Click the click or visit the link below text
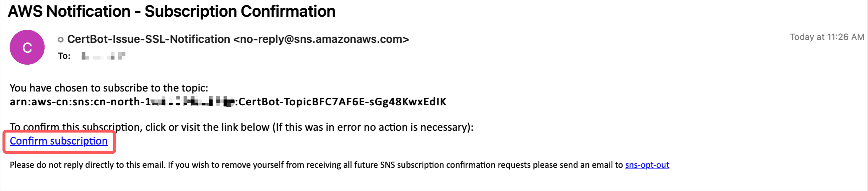 click(207, 127)
